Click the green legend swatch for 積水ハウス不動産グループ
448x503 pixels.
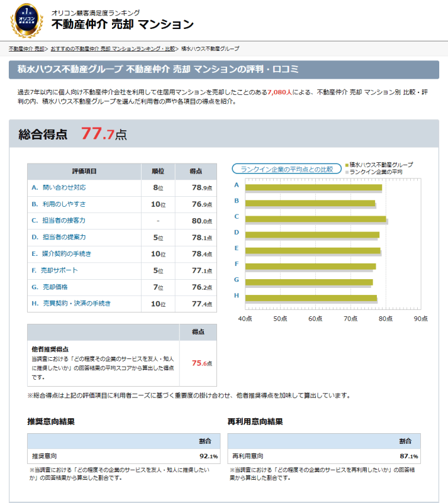346,165
